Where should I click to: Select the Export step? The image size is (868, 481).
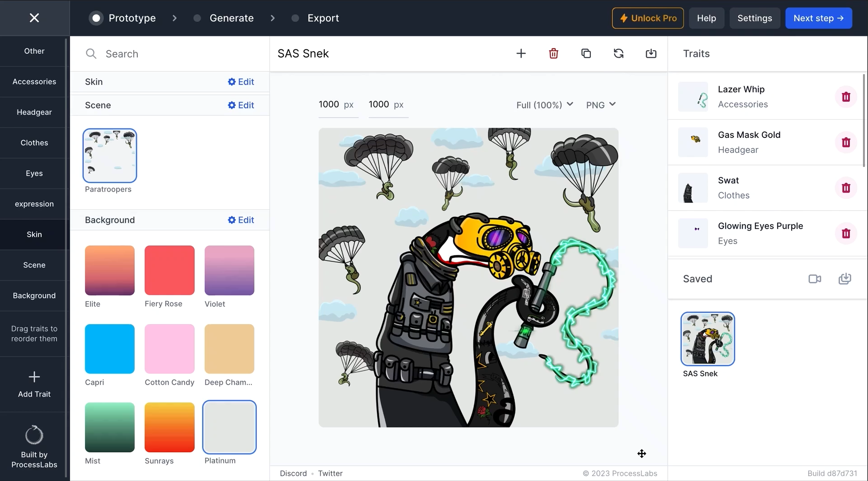click(323, 18)
